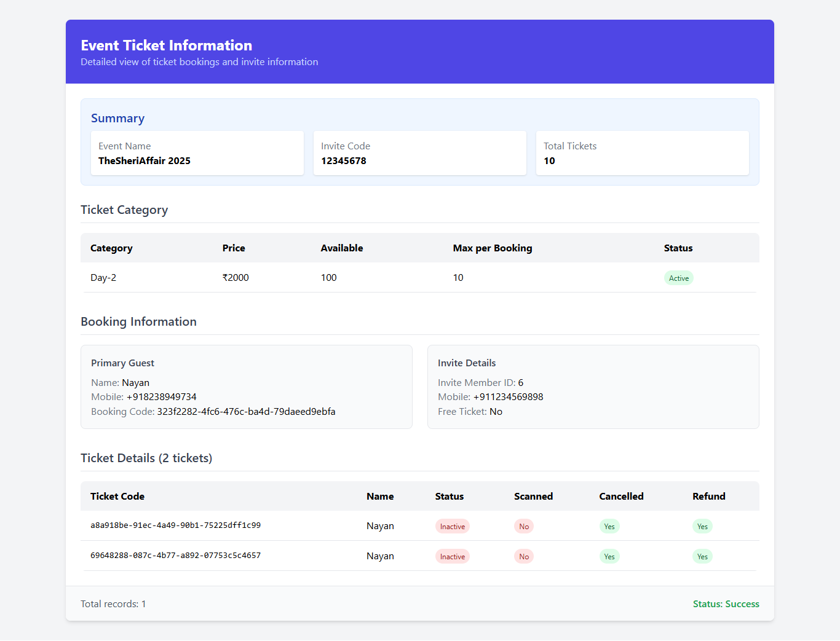Click Refund 'Yes' badge for ticket 69648288
This screenshot has width=840, height=641.
click(x=702, y=557)
